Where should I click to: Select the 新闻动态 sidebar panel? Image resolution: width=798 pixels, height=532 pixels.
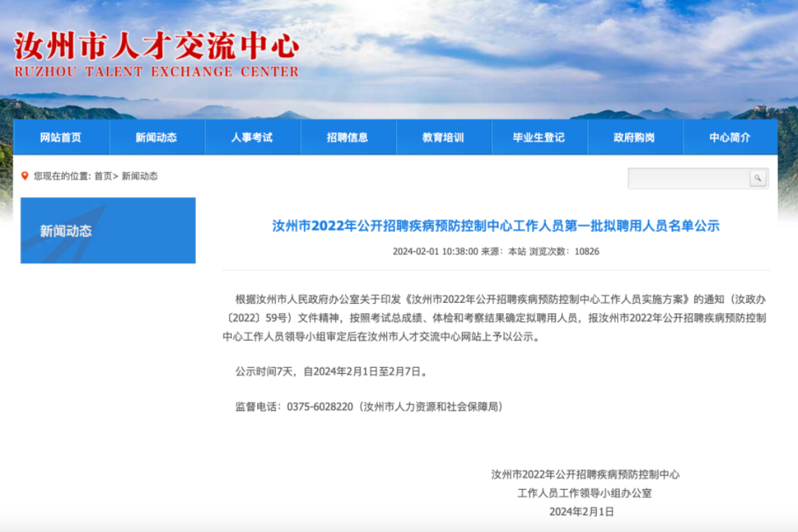(x=108, y=231)
